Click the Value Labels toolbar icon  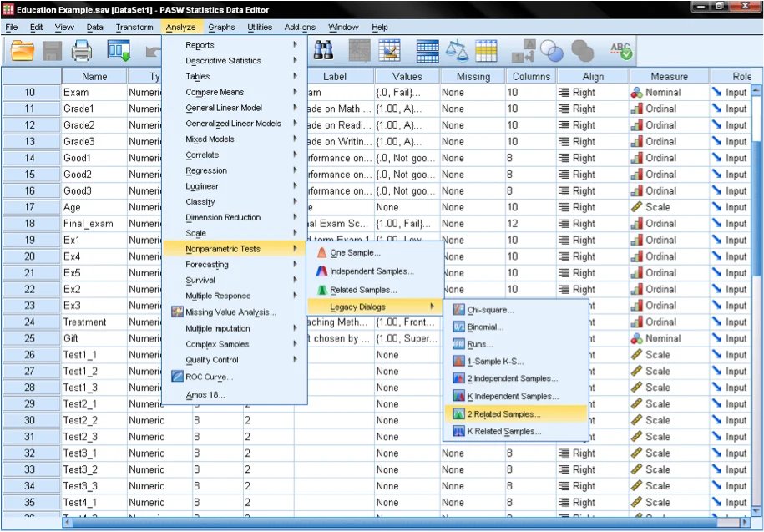click(524, 51)
